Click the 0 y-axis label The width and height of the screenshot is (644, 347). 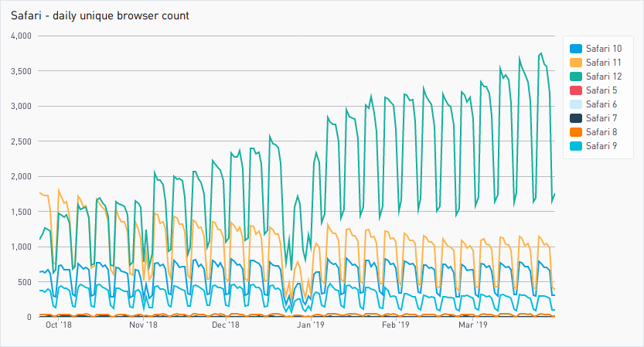coord(29,317)
